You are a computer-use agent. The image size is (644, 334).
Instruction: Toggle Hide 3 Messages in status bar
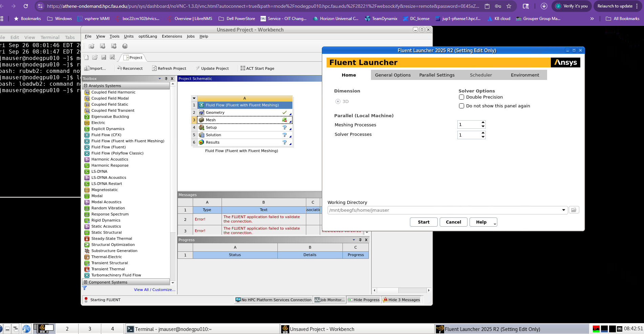[x=401, y=300]
